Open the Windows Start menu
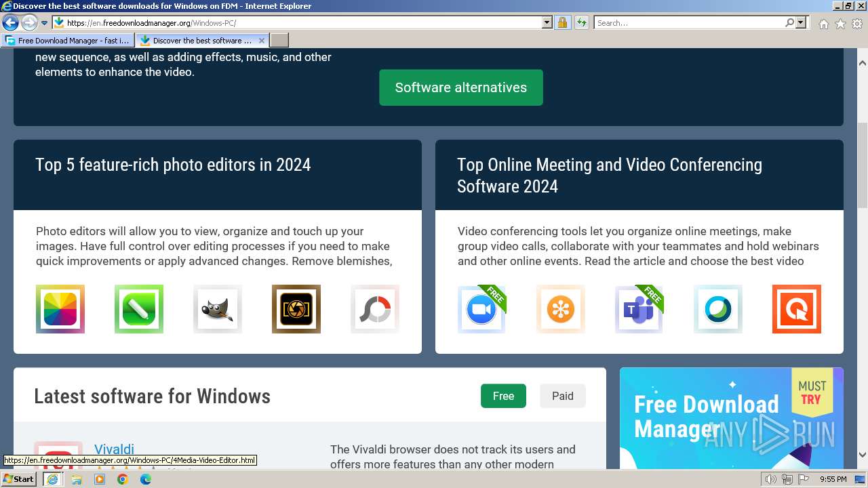 pyautogui.click(x=18, y=479)
